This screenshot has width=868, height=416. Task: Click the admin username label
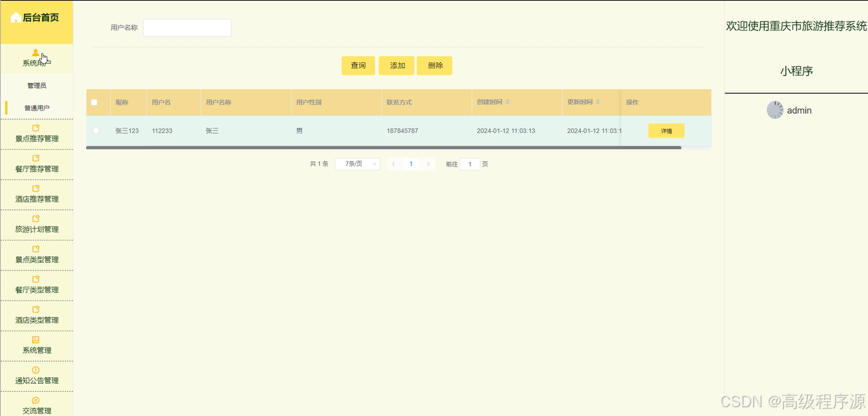click(799, 110)
